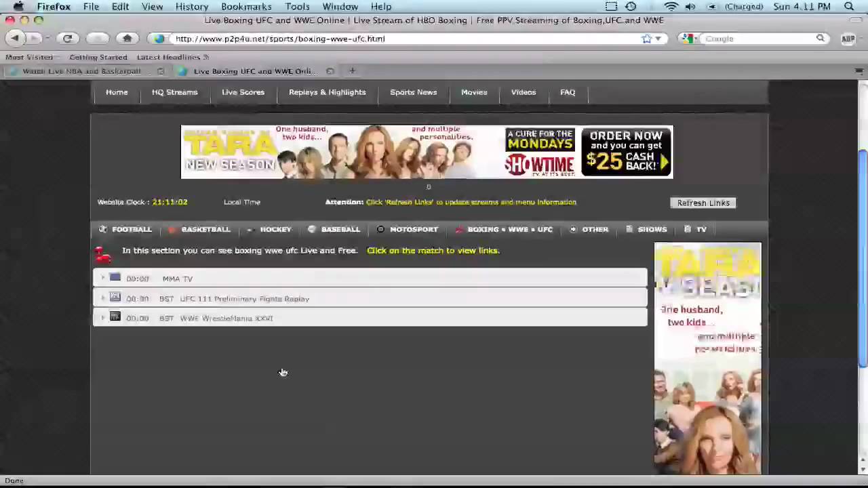
Task: Click the browser Back arrow button
Action: [15, 39]
